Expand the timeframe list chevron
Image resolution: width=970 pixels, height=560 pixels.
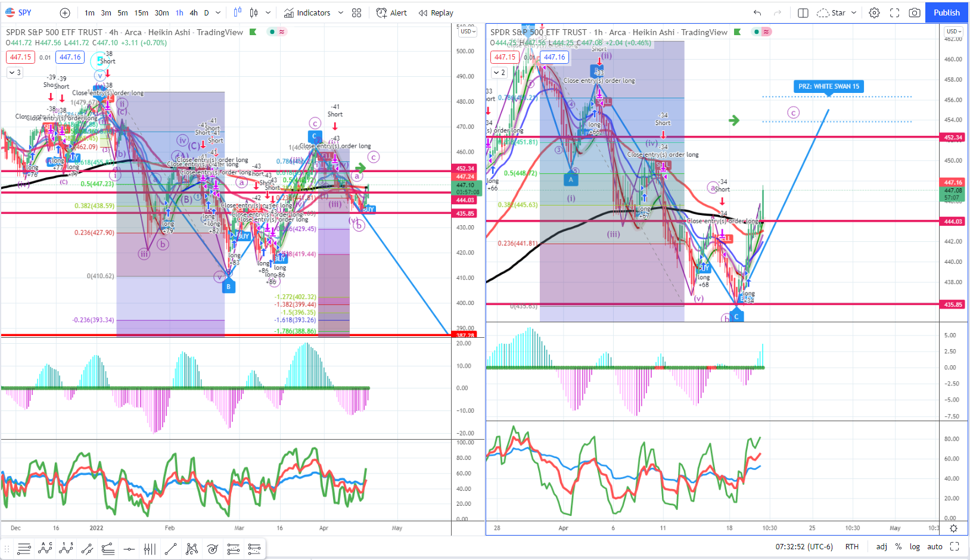[218, 13]
